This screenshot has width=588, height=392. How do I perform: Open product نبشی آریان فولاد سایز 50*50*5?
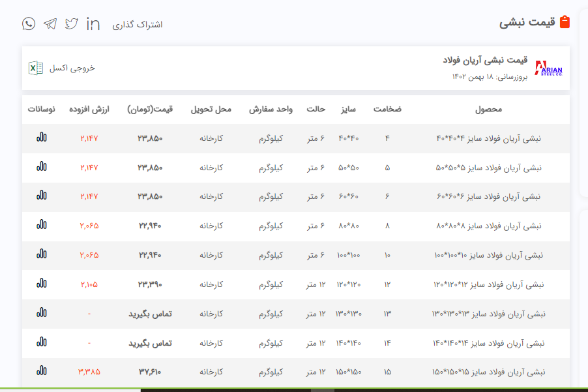click(x=488, y=168)
